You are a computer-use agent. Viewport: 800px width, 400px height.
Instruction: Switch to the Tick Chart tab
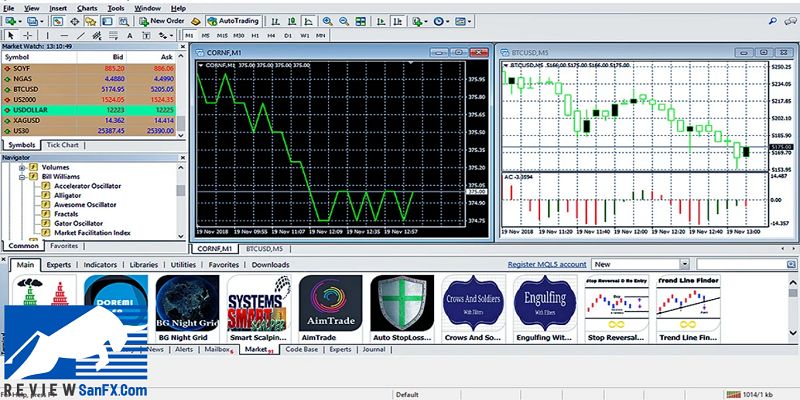(63, 145)
